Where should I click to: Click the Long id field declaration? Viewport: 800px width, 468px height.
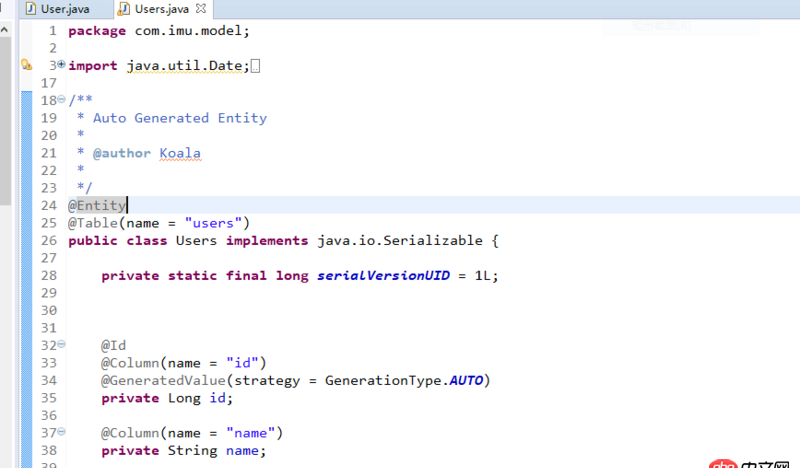point(167,398)
